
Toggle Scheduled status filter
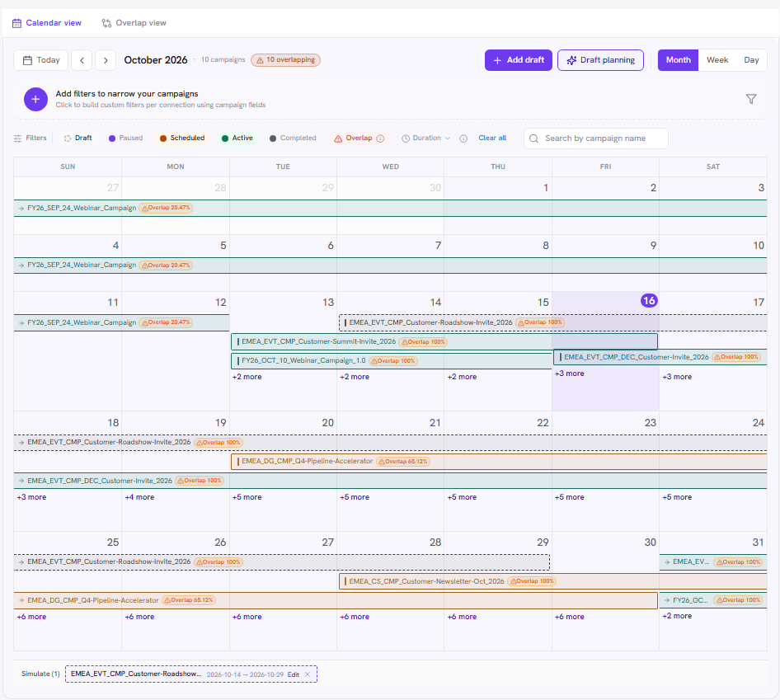182,139
